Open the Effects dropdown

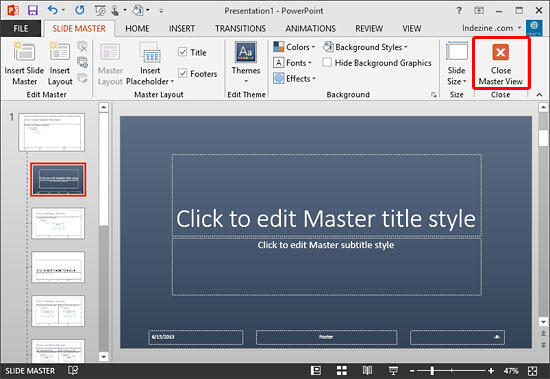[295, 78]
